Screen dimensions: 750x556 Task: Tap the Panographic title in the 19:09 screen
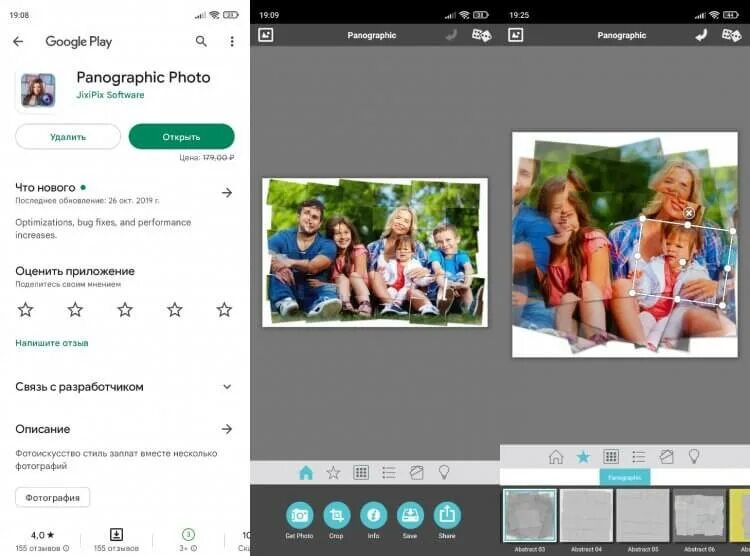point(372,35)
